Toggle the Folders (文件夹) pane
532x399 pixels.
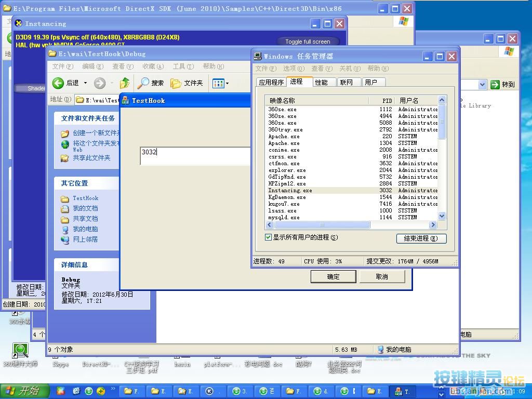click(x=187, y=83)
